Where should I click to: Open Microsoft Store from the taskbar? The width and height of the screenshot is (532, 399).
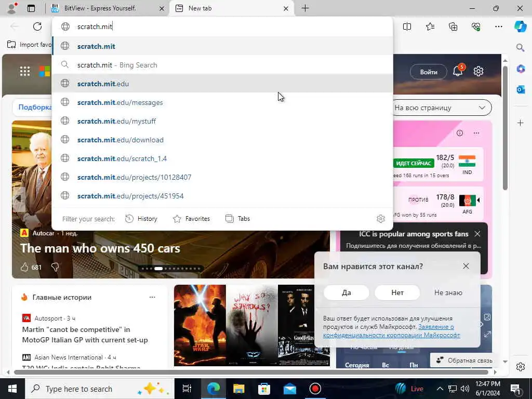[264, 389]
